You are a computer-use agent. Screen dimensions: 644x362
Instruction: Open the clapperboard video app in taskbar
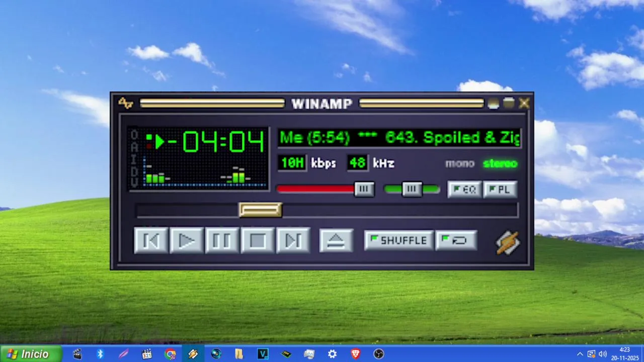coord(77,354)
